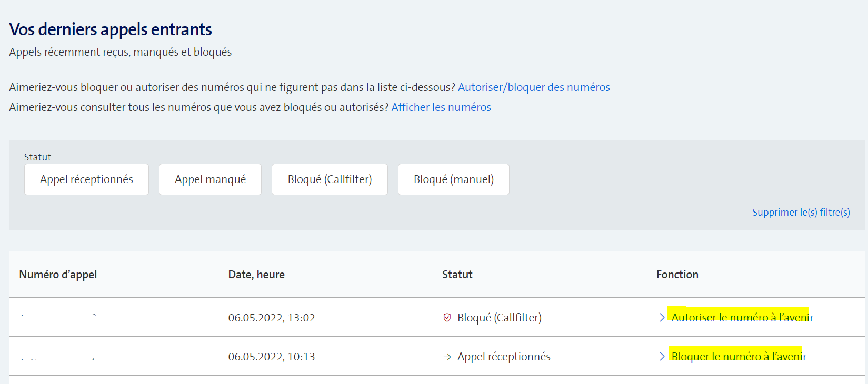Viewport: 868px width, 384px height.
Task: Open the Afficher les numéros link
Action: [x=441, y=107]
